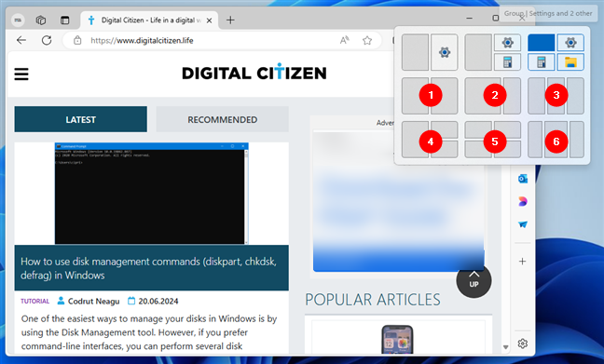Select Calculator zone in the four-window snap group
Image resolution: width=604 pixels, height=364 pixels.
point(542,62)
